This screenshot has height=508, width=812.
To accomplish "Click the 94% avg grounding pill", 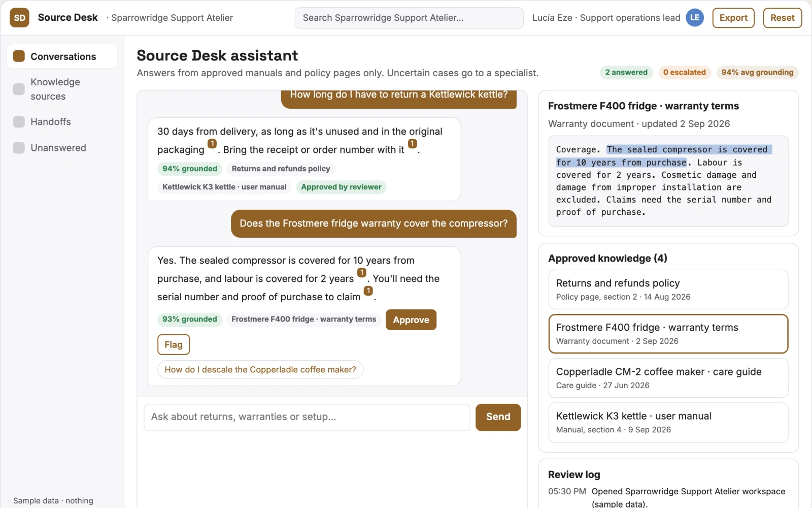I will 758,72.
